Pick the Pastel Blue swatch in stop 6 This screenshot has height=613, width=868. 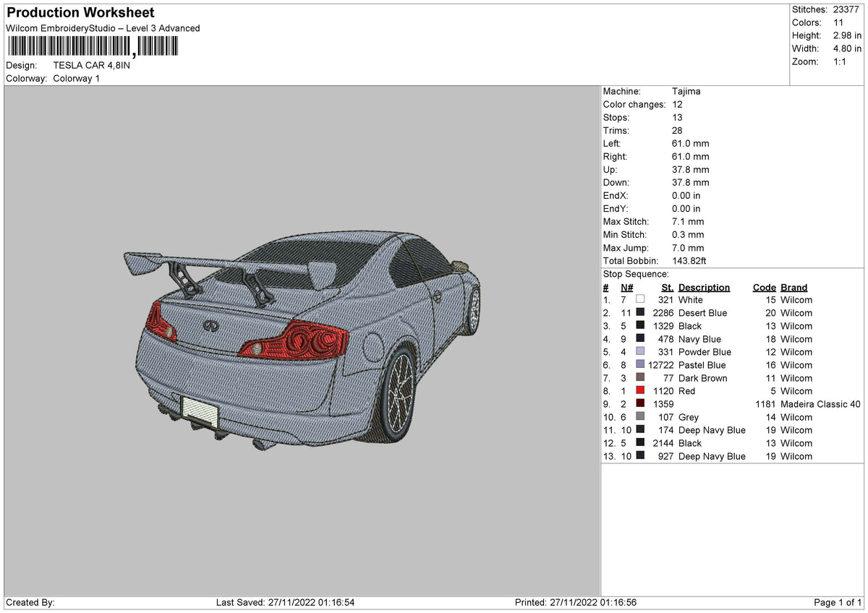640,365
